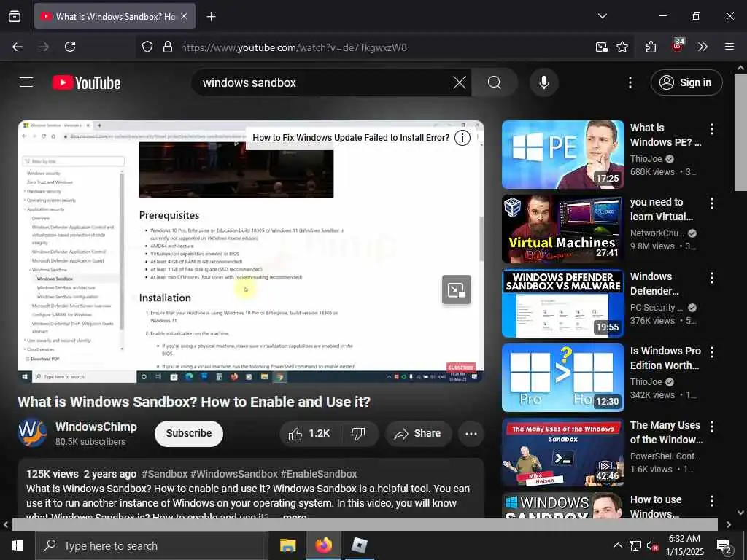Open WindowsChimp channel avatar
Viewport: 747px width, 560px height.
(32, 432)
